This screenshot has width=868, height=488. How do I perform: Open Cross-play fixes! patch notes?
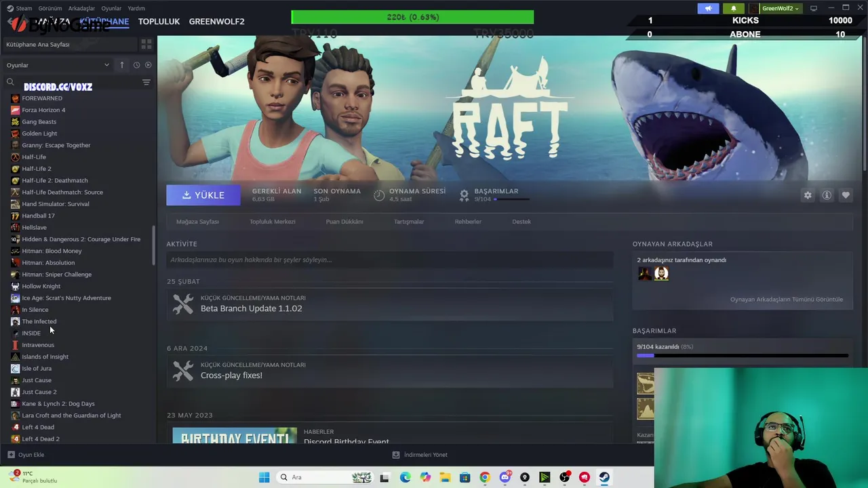pyautogui.click(x=231, y=375)
